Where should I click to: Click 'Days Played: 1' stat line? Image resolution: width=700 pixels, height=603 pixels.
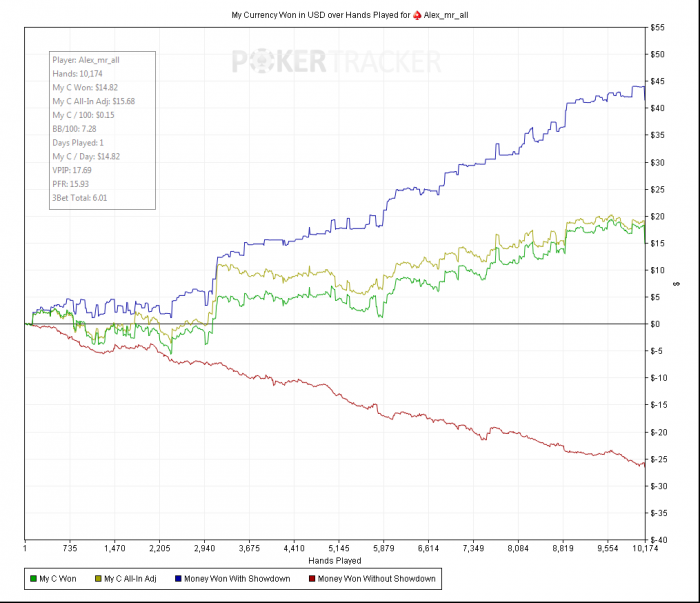78,143
